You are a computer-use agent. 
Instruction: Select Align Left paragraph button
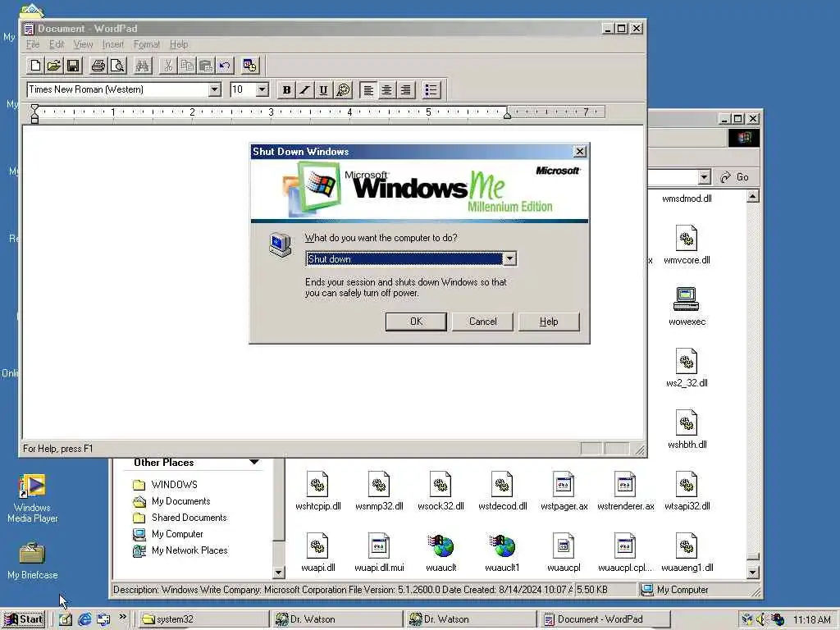tap(368, 90)
